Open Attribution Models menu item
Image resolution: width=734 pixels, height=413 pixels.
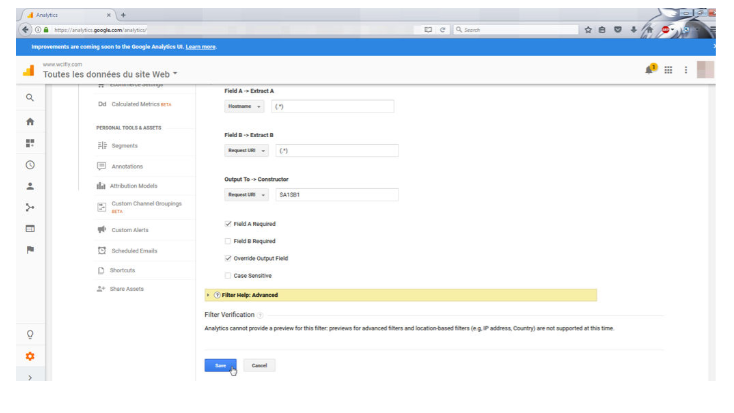(133, 186)
